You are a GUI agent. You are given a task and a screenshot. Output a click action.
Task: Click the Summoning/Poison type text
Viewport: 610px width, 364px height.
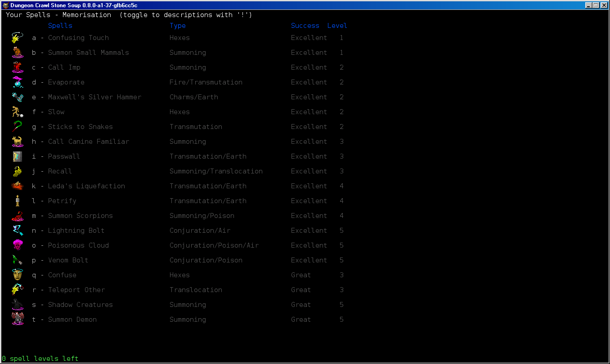pyautogui.click(x=202, y=216)
